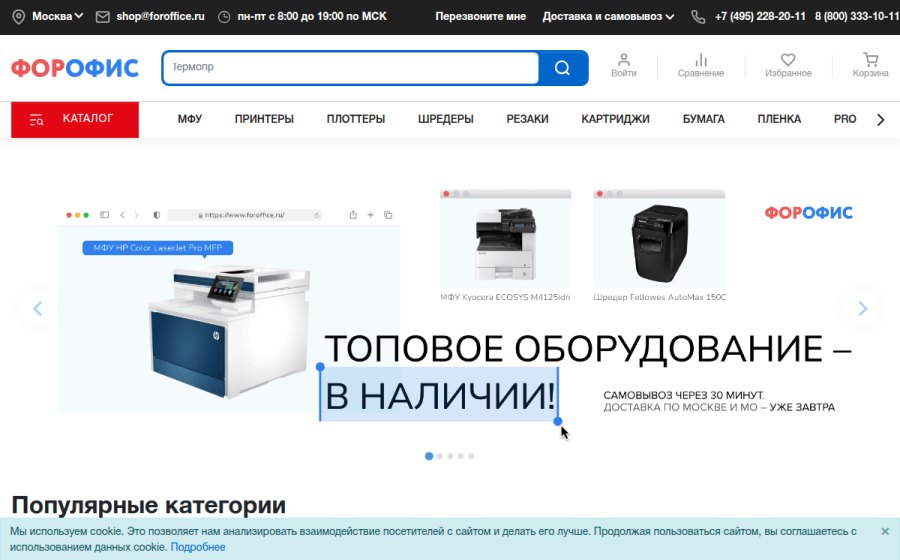Click the ФОРОФИС logo in the banner
Viewport: 900px width, 560px height.
point(808,213)
